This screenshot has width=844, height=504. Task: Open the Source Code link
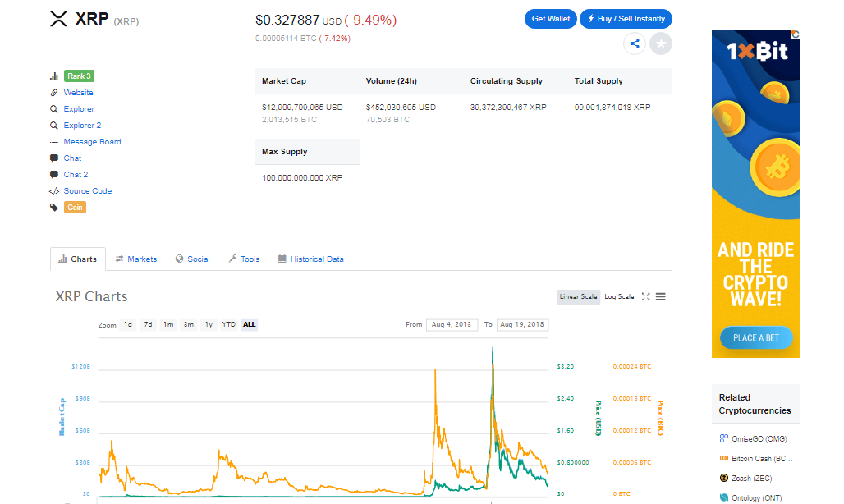pos(88,191)
